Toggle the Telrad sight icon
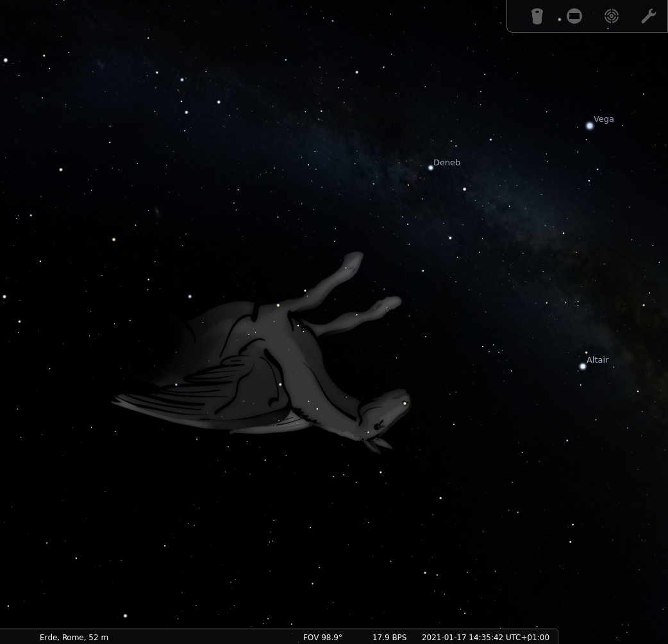This screenshot has width=668, height=644. tap(612, 17)
